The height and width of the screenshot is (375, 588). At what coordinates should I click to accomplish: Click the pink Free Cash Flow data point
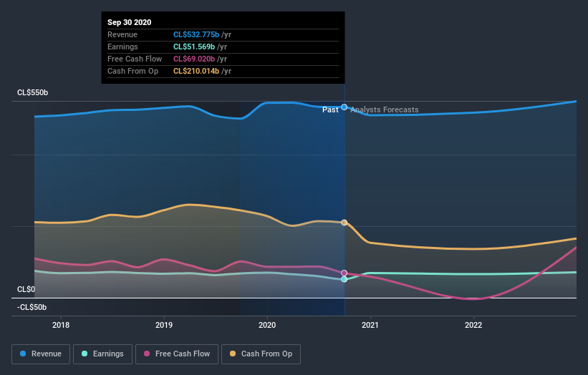click(x=344, y=273)
